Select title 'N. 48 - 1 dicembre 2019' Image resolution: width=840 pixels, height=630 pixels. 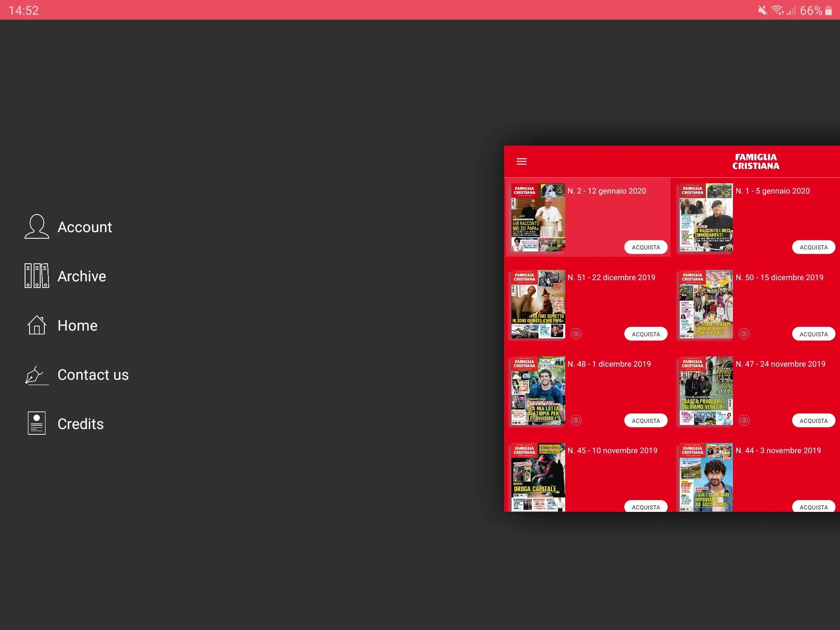pos(609,364)
